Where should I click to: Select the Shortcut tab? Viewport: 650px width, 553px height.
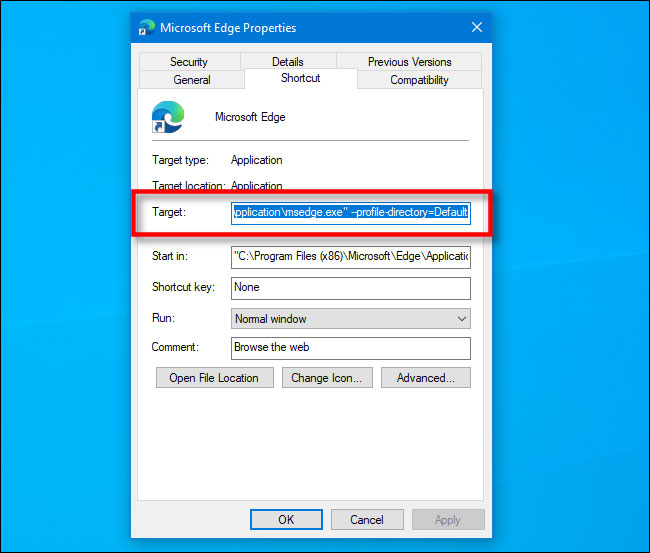click(301, 78)
